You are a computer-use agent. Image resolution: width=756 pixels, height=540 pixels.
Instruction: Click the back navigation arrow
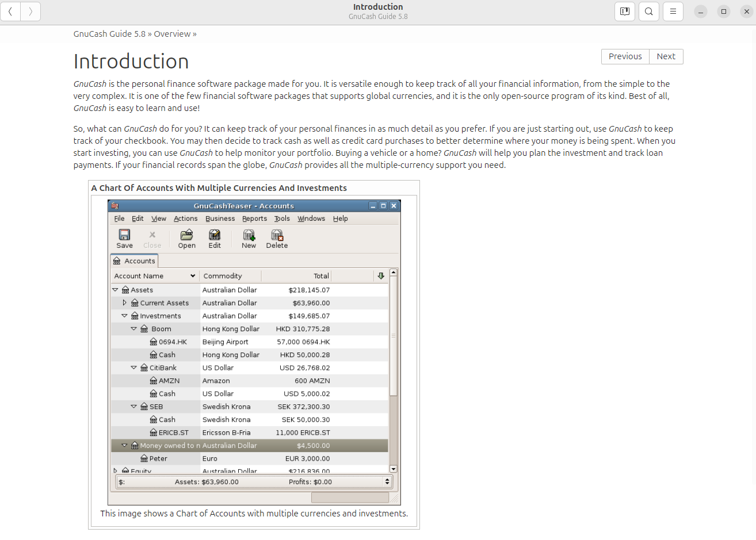(10, 12)
